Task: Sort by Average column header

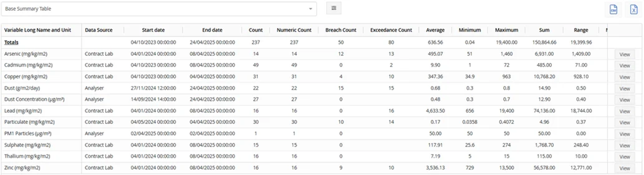Action: coord(435,30)
